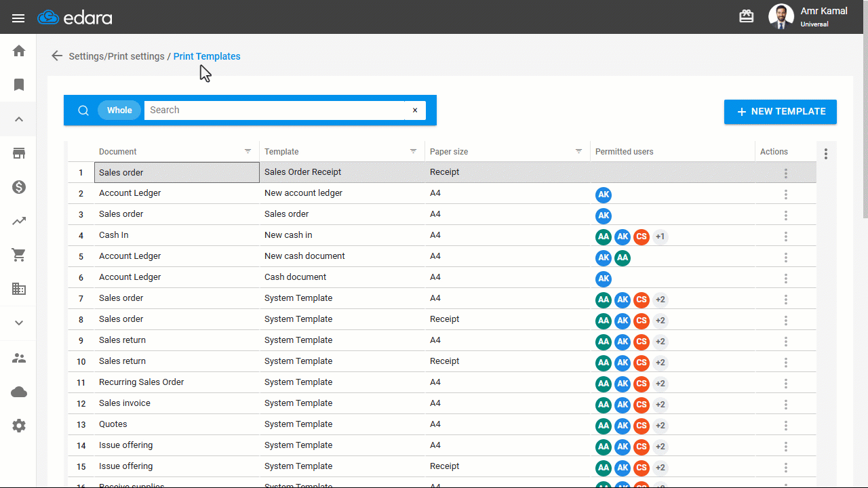Select the Sales Order Receipt template cell
Screen dimensions: 868x488
coord(342,172)
